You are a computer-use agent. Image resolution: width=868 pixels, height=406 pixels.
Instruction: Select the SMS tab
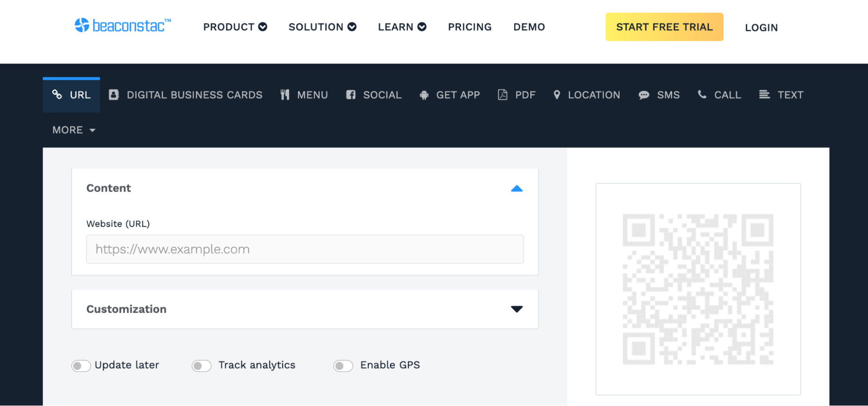659,95
